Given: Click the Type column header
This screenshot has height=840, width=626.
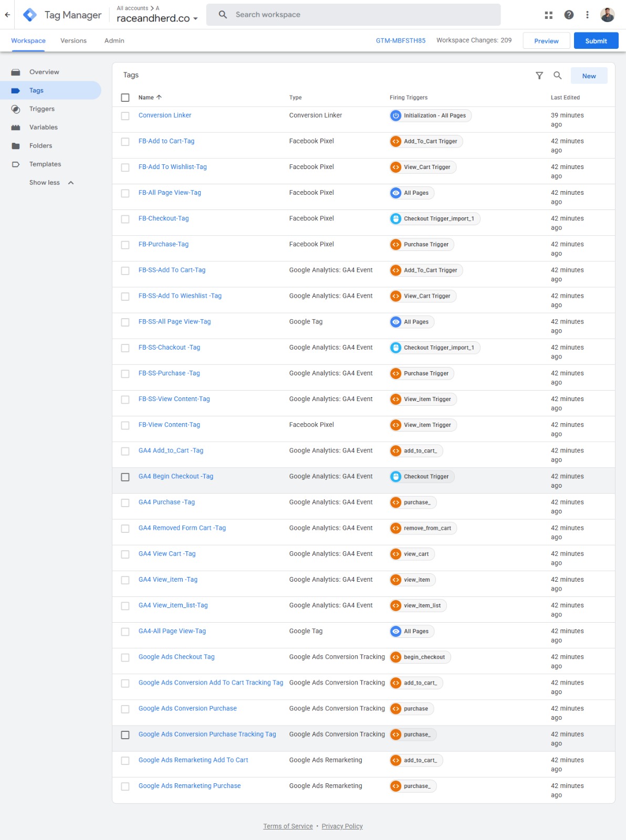Looking at the screenshot, I should pyautogui.click(x=295, y=98).
